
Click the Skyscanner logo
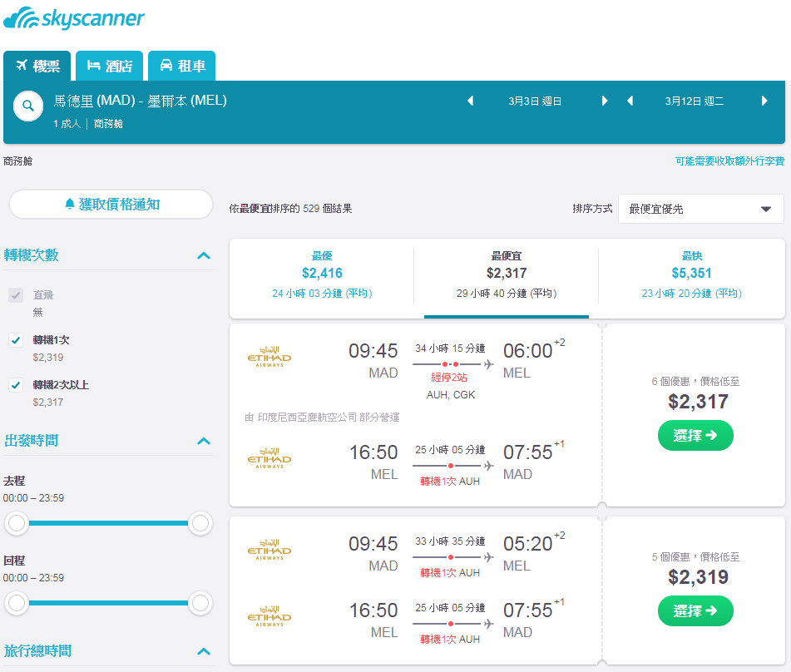[x=74, y=18]
